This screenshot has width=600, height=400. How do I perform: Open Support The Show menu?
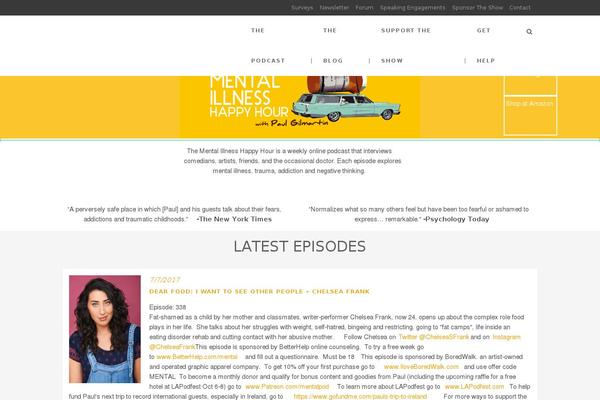(x=406, y=46)
